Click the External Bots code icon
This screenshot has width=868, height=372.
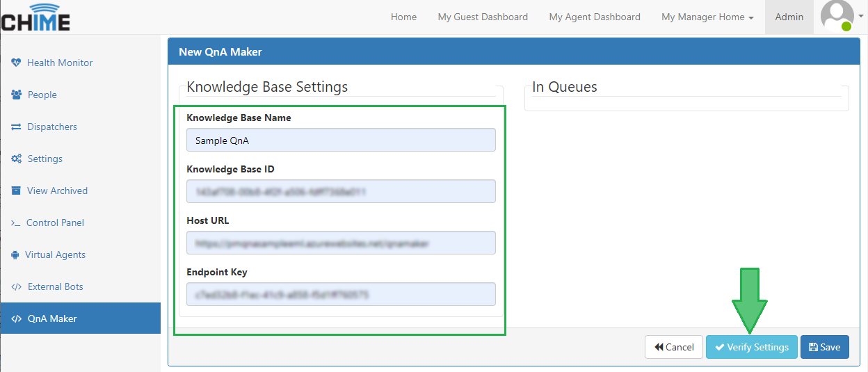click(x=17, y=286)
